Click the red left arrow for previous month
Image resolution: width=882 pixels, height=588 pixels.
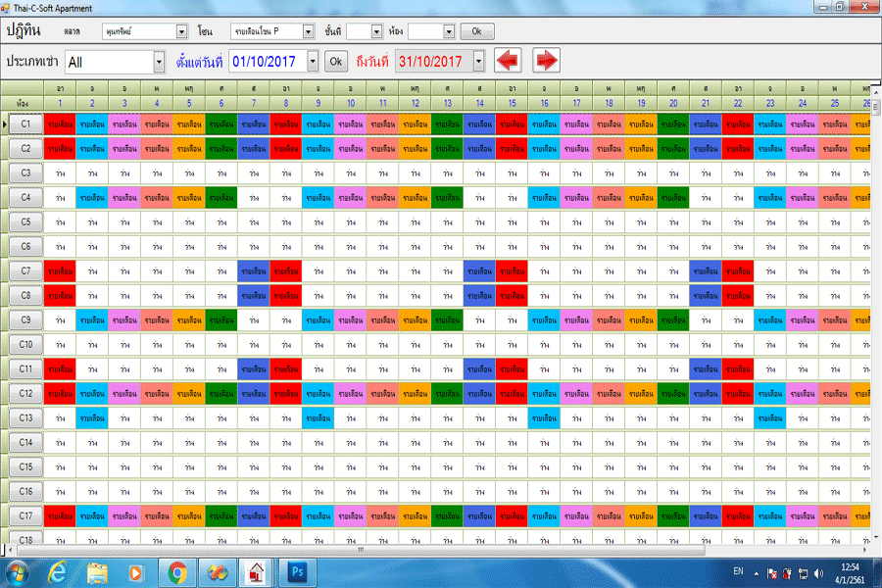pyautogui.click(x=508, y=61)
